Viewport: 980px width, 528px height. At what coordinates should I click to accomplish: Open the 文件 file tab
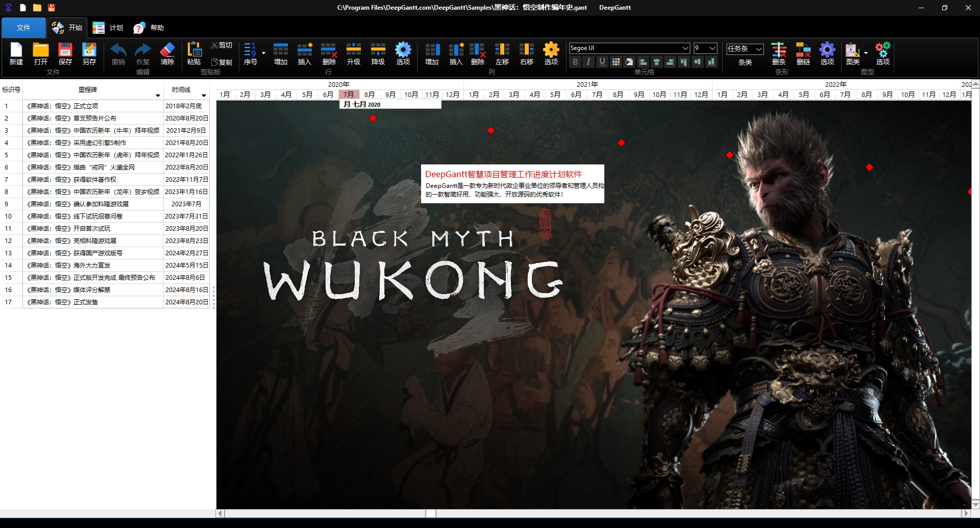[23, 28]
